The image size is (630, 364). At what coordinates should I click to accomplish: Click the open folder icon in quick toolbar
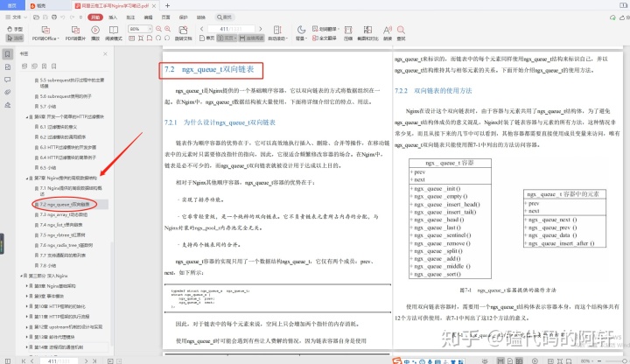tap(36, 17)
